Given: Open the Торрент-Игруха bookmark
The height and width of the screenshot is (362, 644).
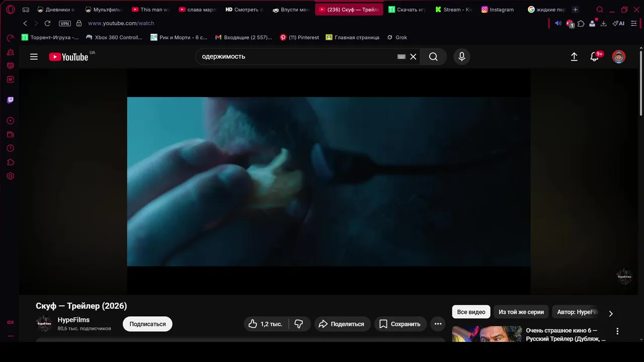Looking at the screenshot, I should point(50,37).
